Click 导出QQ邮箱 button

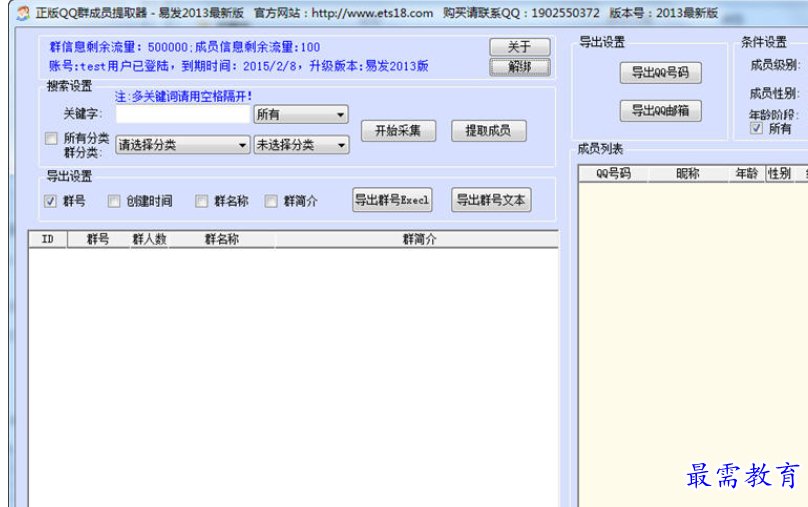pyautogui.click(x=661, y=111)
